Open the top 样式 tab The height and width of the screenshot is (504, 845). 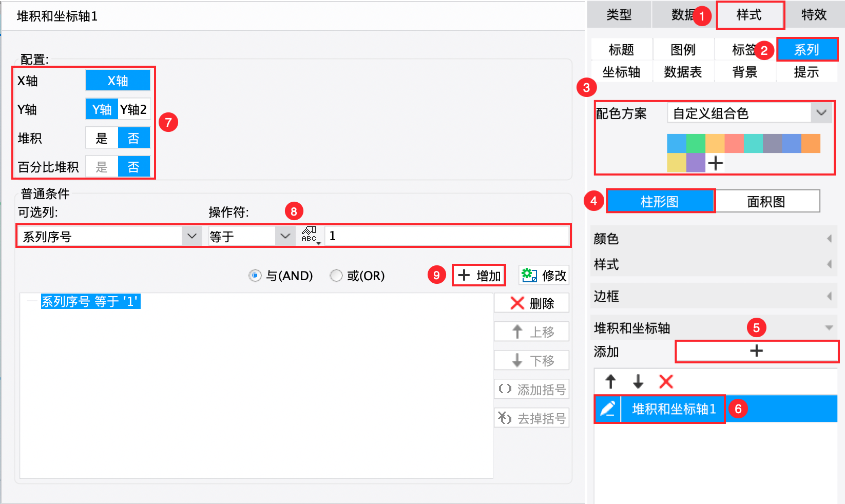[x=750, y=14]
